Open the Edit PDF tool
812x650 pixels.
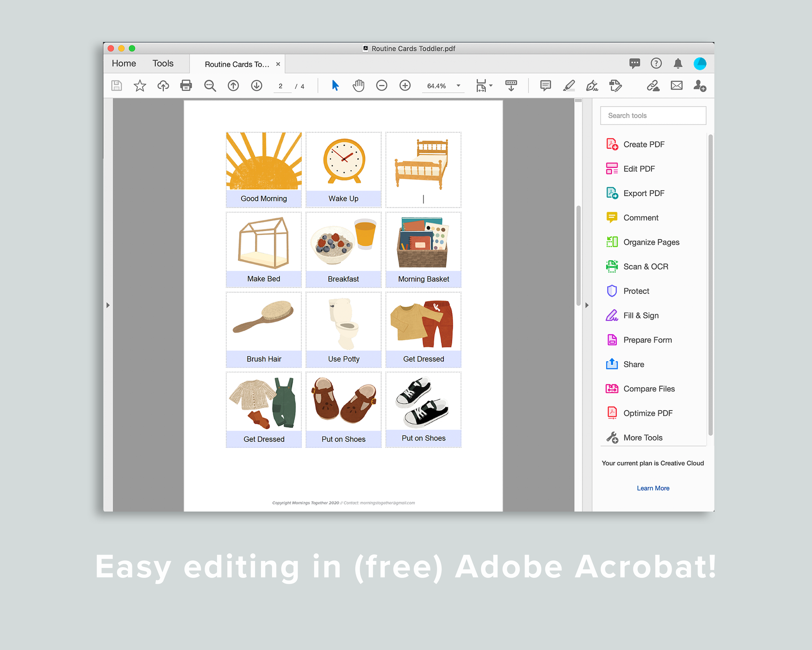point(639,169)
